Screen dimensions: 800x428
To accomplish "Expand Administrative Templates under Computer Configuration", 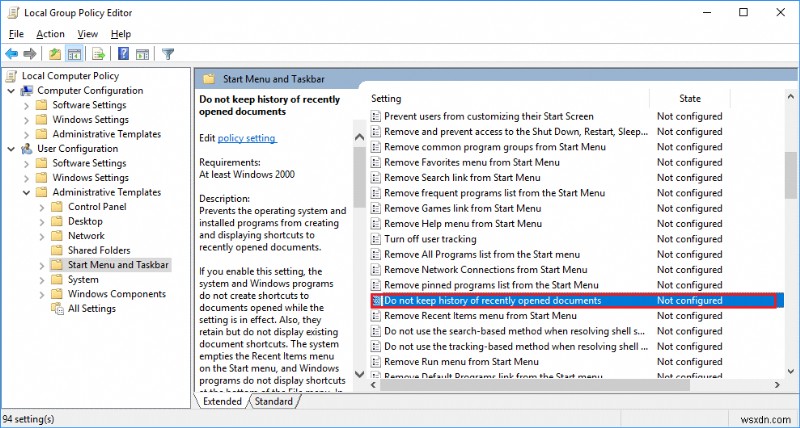I will [x=27, y=135].
